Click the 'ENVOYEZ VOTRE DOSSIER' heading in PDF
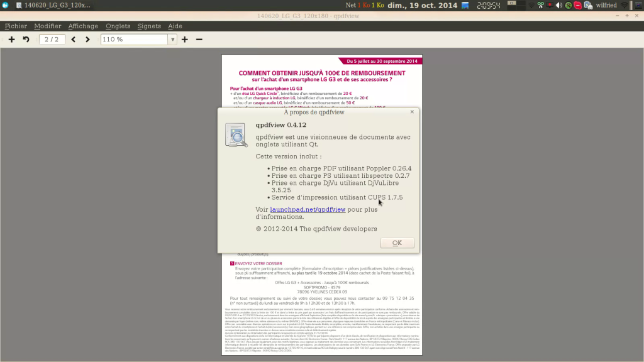 [x=258, y=263]
